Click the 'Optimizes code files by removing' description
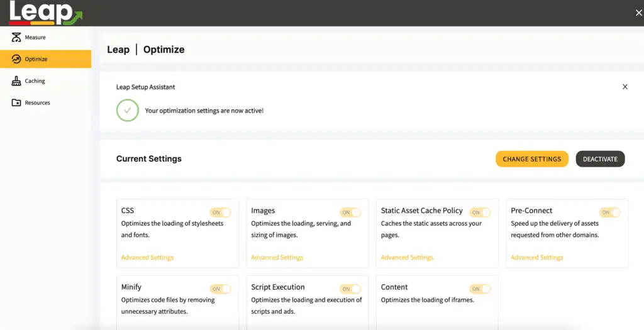Image resolution: width=644 pixels, height=330 pixels. (167, 305)
